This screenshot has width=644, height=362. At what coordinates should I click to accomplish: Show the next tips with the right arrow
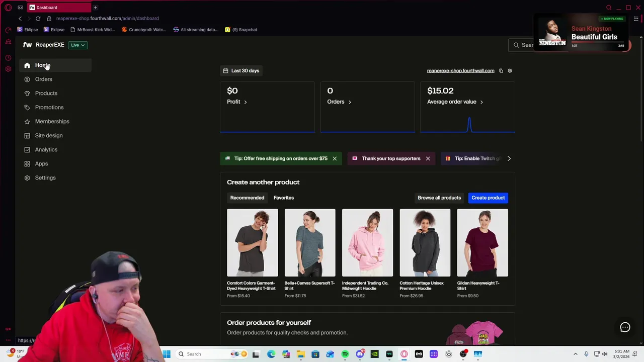coord(509,158)
